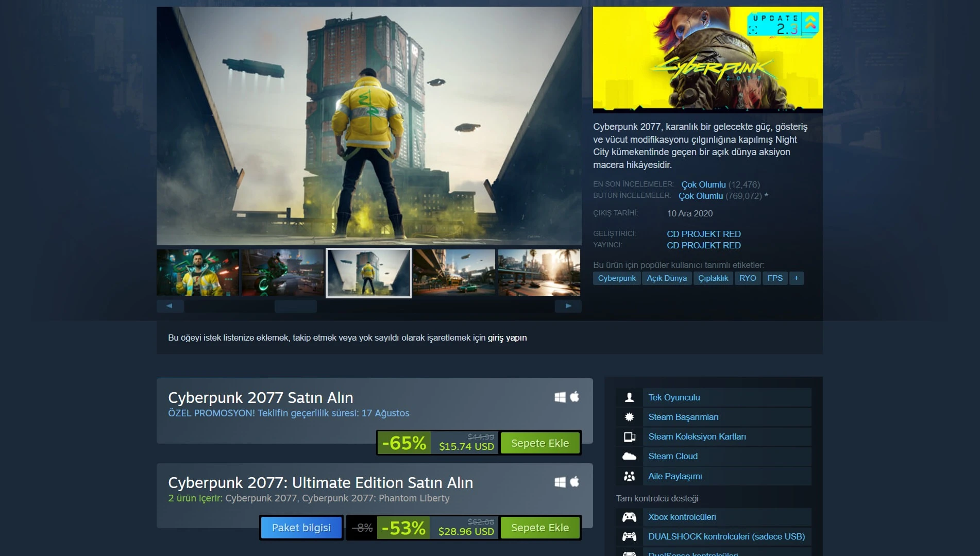Click the Aile Paylaşımı family icon
The image size is (980, 556).
coord(629,476)
